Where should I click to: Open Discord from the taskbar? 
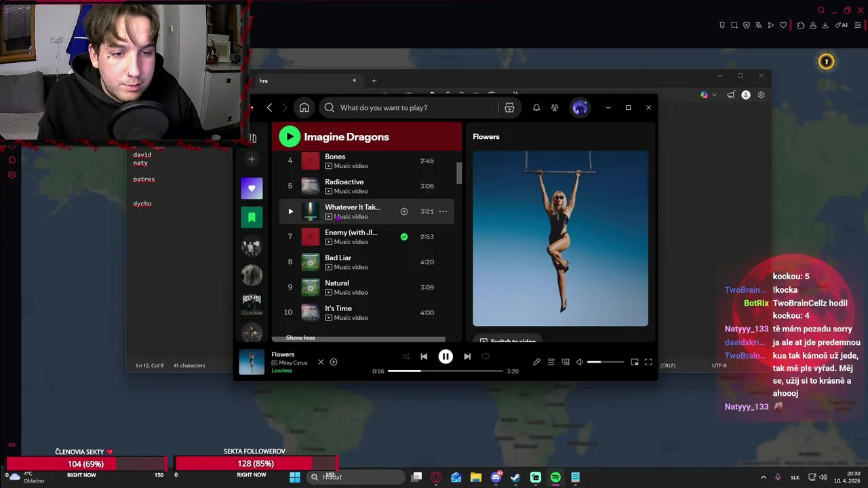[496, 477]
